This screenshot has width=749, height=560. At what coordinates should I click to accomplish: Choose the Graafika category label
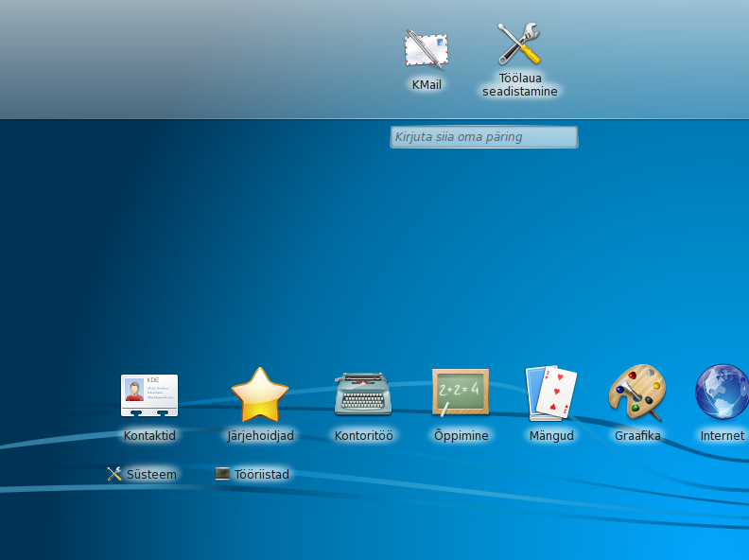pyautogui.click(x=637, y=436)
